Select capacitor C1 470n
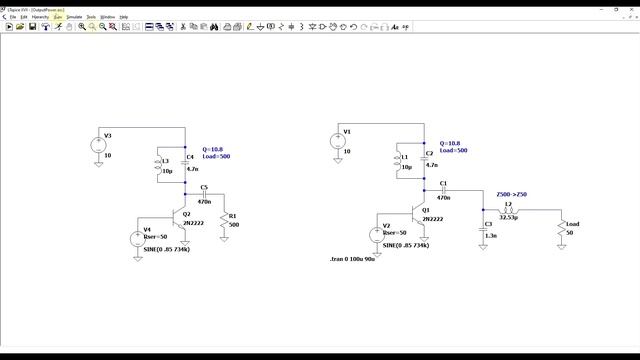The height and width of the screenshot is (360, 640). tap(444, 191)
